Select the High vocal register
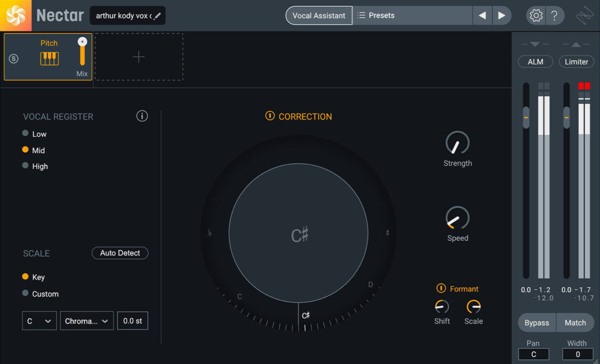The height and width of the screenshot is (364, 600). pyautogui.click(x=25, y=166)
